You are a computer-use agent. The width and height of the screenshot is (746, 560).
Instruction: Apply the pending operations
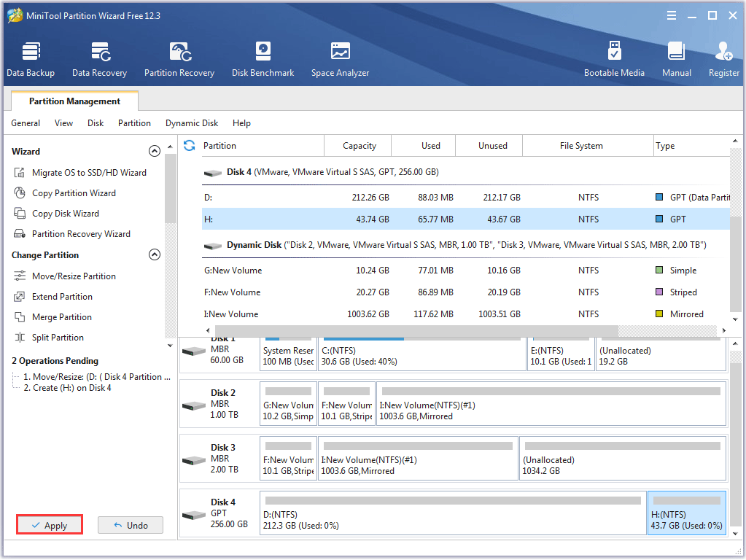coord(50,525)
